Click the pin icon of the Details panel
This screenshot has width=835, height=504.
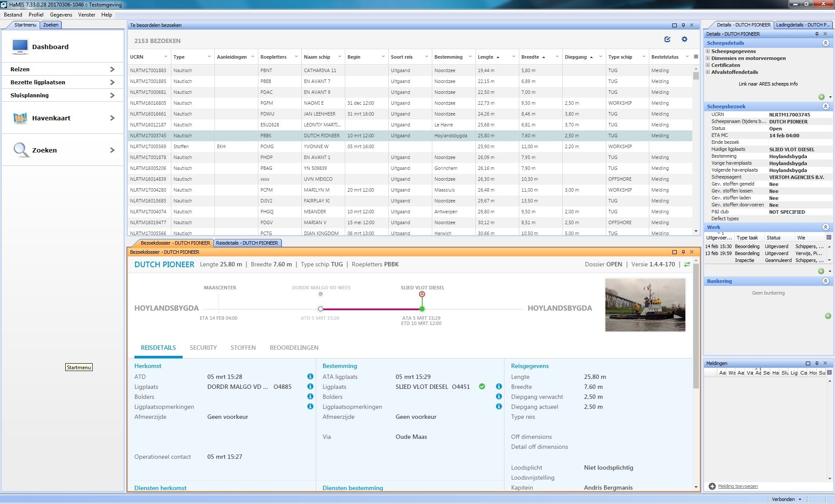(x=817, y=34)
